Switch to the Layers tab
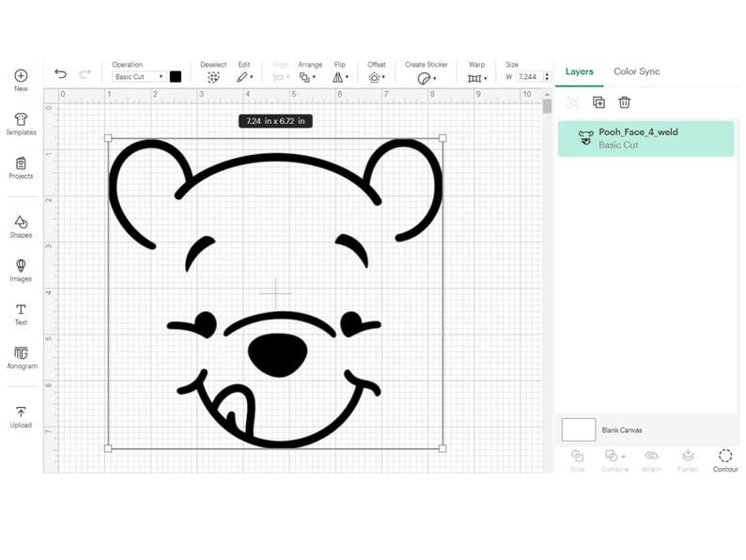 point(579,71)
